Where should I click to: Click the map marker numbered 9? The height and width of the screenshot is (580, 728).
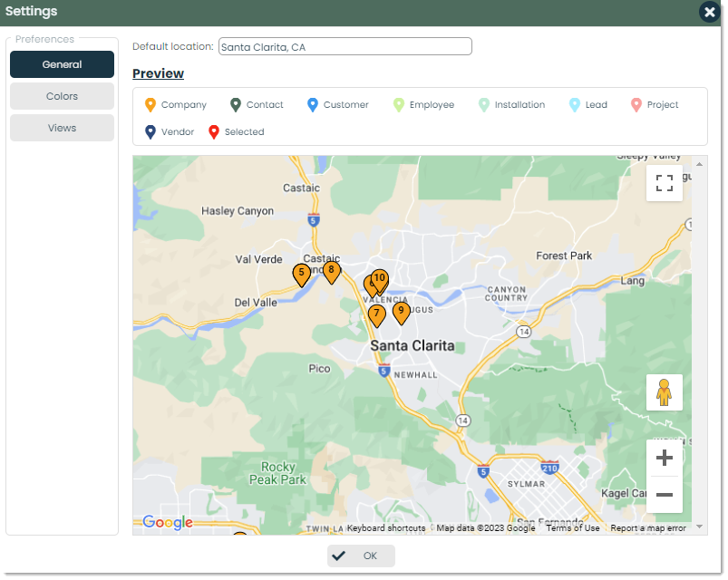point(401,313)
